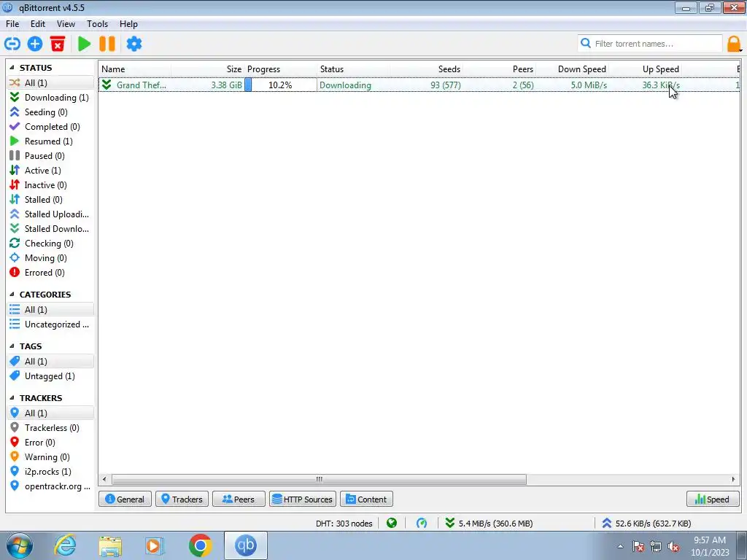This screenshot has height=560, width=747.
Task: Click the Add Torrent Link toolbar icon
Action: click(12, 44)
